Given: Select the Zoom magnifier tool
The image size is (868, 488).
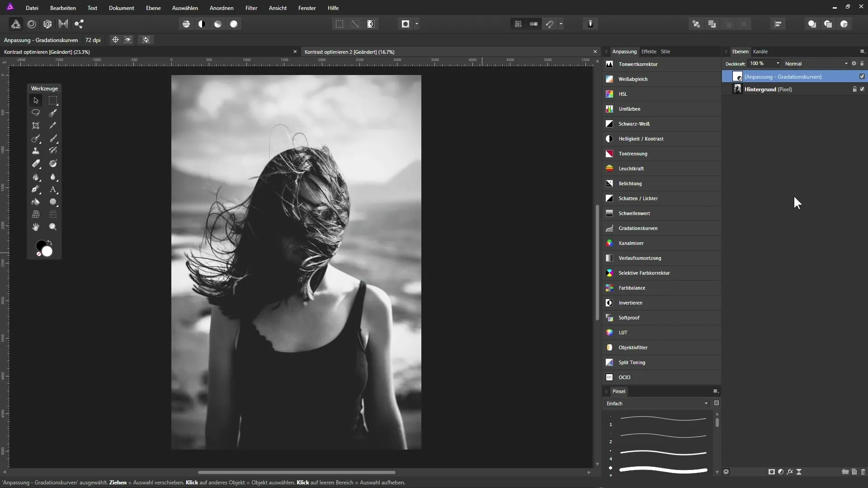Looking at the screenshot, I should pyautogui.click(x=53, y=227).
